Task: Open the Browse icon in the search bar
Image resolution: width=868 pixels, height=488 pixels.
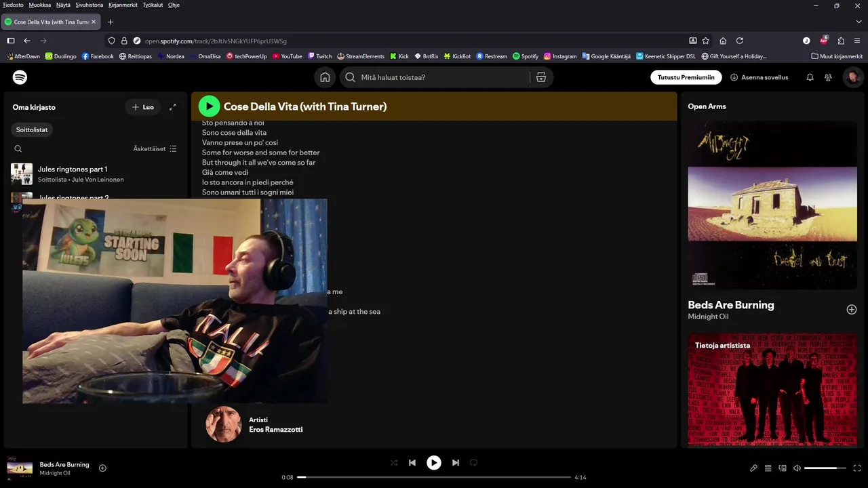Action: 541,77
